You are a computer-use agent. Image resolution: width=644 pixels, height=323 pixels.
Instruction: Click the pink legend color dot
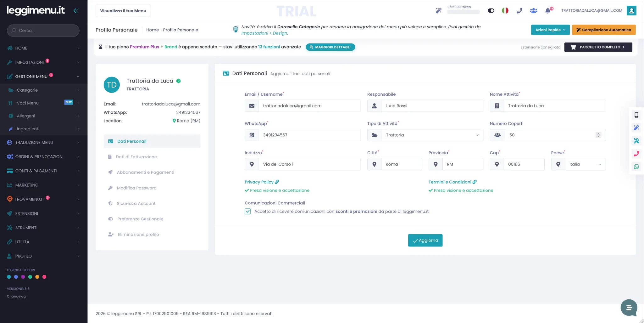44,277
